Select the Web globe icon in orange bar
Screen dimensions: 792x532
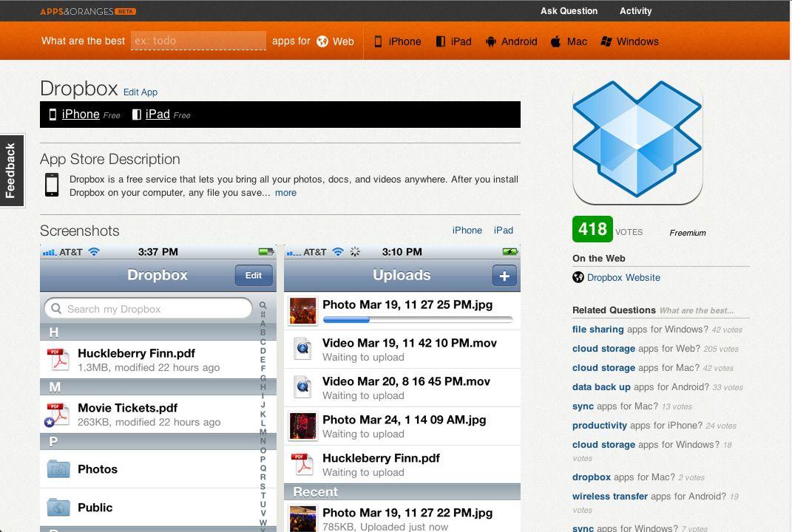(x=322, y=41)
